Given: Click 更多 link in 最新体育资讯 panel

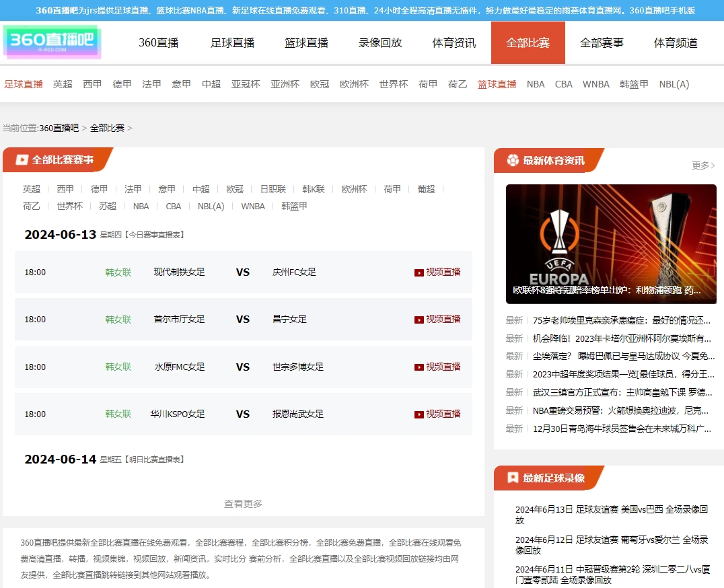Looking at the screenshot, I should (702, 166).
